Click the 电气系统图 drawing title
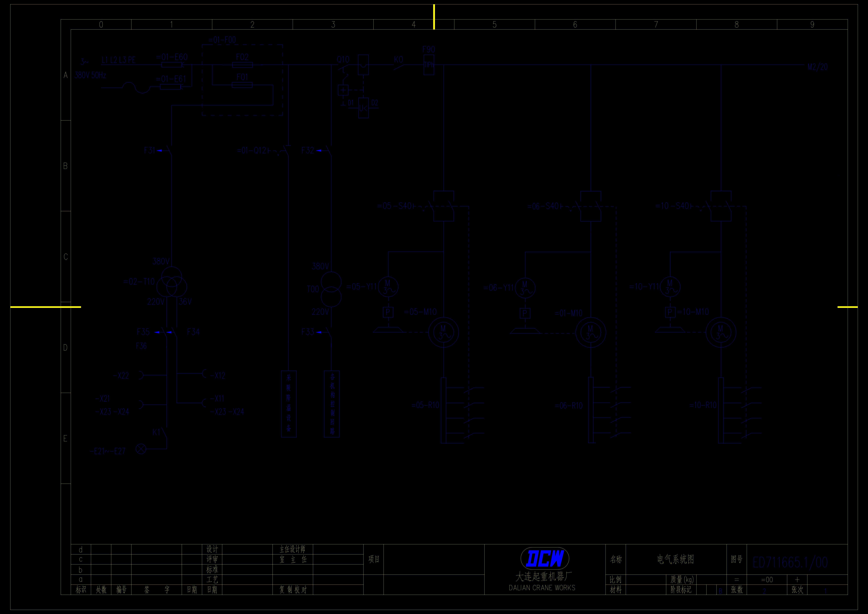 [x=676, y=559]
